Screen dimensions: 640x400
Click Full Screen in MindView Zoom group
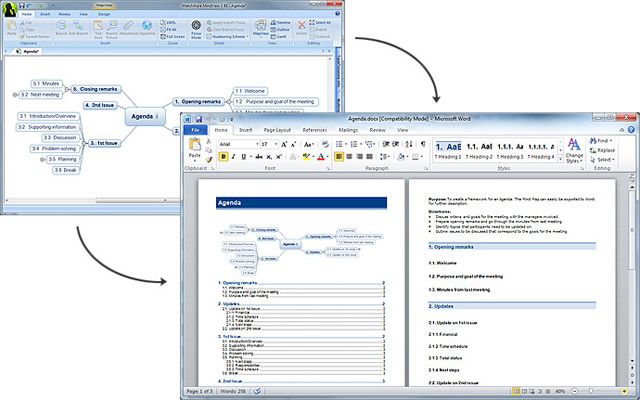point(173,37)
